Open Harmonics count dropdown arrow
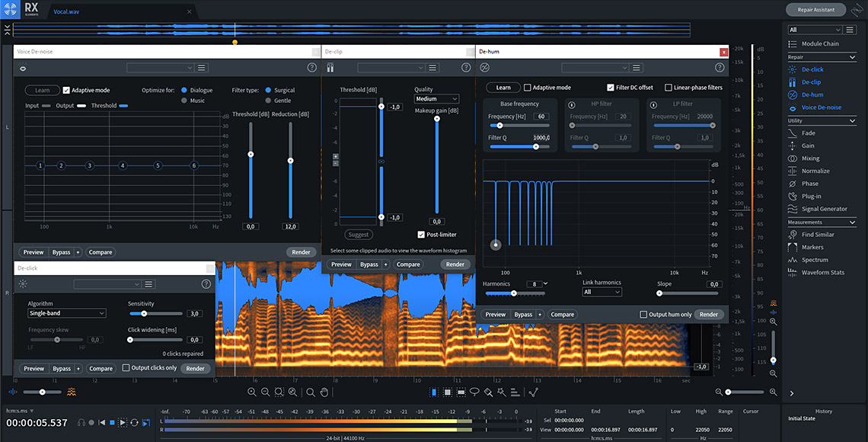Image resolution: width=868 pixels, height=442 pixels. click(545, 283)
